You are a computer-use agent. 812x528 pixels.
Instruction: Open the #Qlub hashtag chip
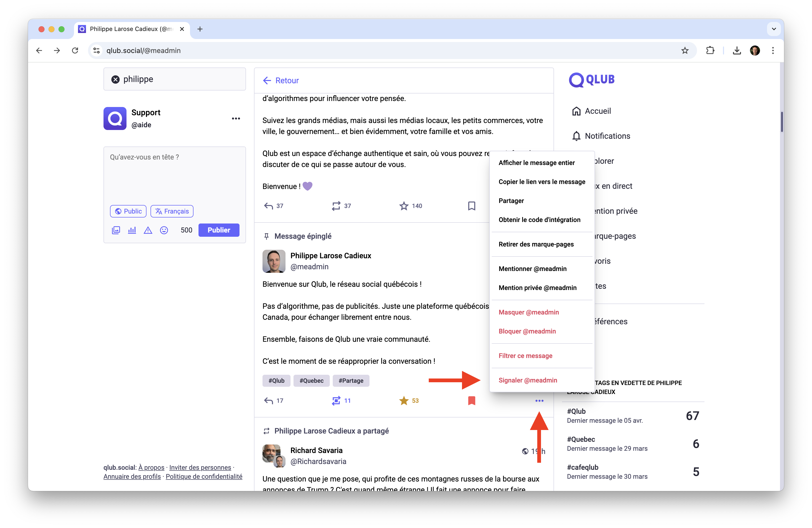(276, 381)
